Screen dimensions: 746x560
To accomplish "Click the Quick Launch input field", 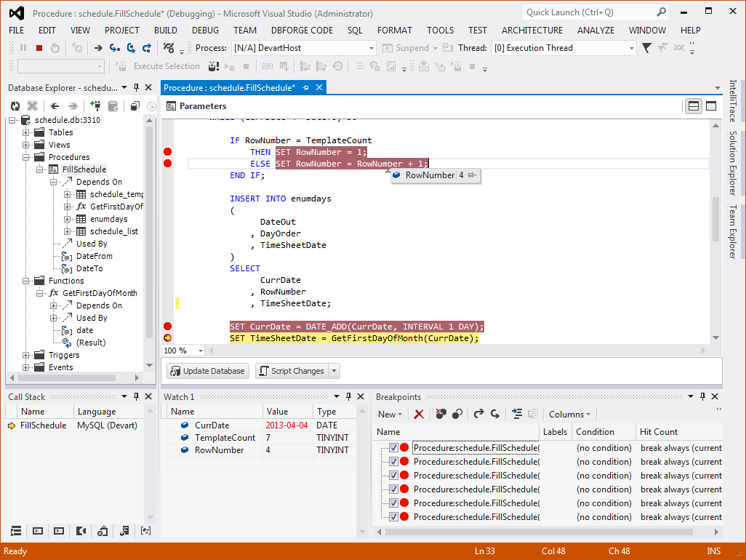I will click(590, 12).
